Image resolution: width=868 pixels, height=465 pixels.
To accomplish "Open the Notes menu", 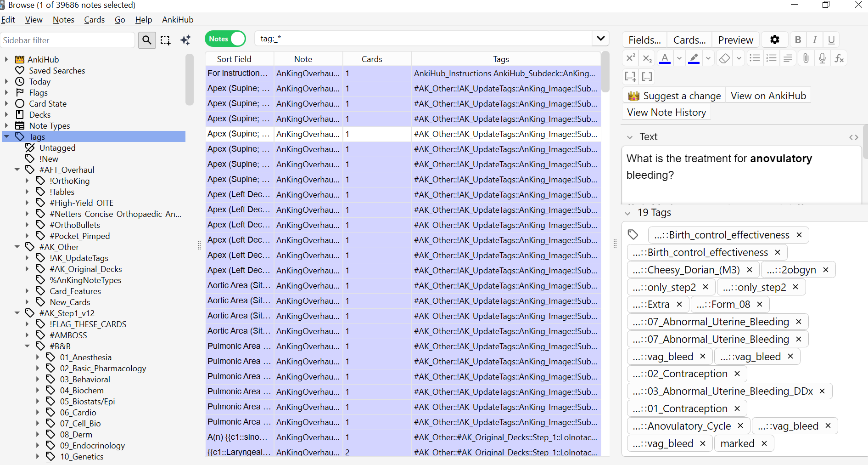I will click(63, 20).
